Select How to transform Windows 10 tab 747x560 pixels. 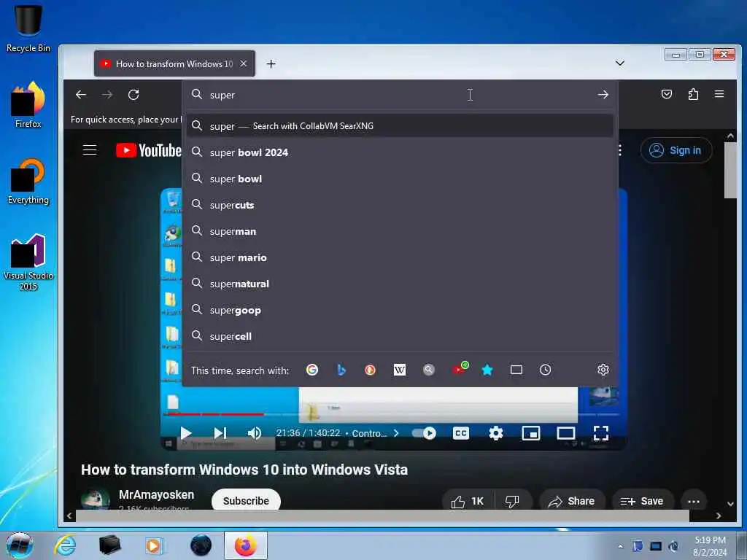click(174, 63)
